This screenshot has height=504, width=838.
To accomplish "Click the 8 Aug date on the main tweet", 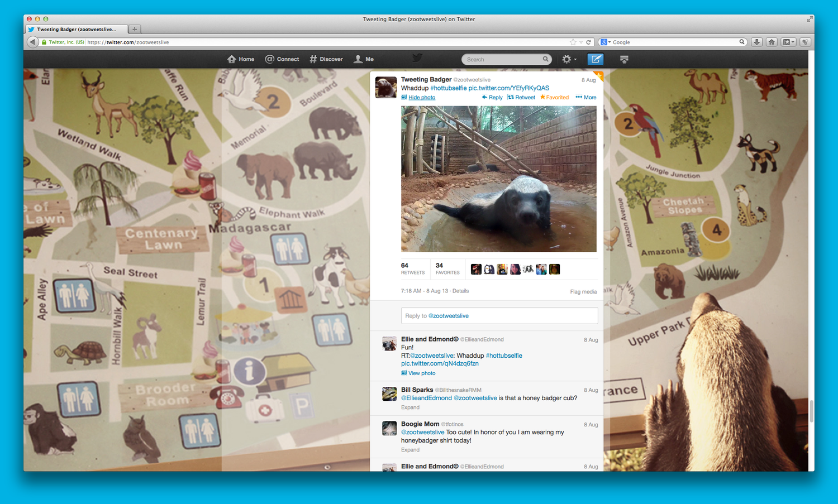I will tap(588, 80).
